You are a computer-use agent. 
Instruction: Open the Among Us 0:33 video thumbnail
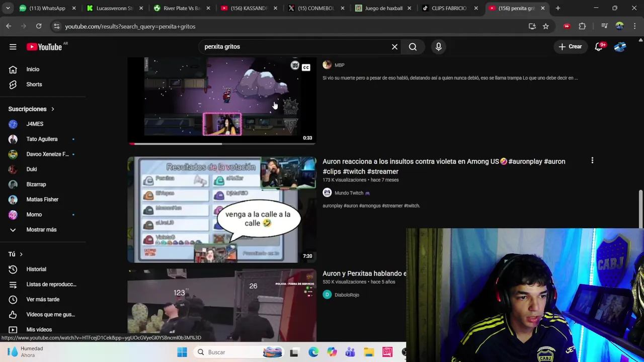tap(222, 100)
